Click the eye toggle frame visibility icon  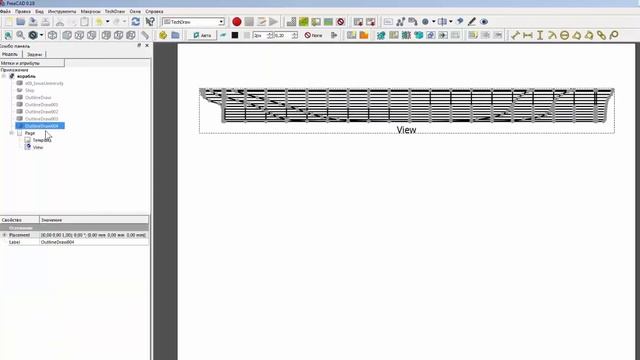(484, 22)
